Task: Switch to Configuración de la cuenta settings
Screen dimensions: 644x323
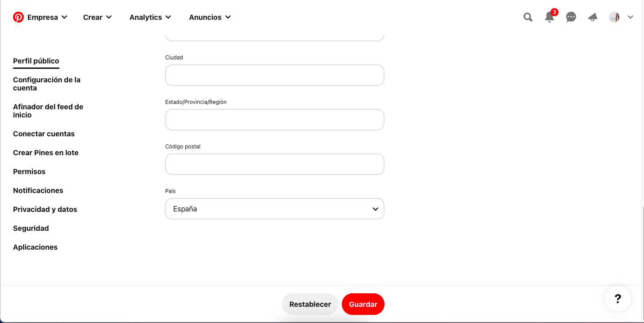Action: (x=47, y=84)
